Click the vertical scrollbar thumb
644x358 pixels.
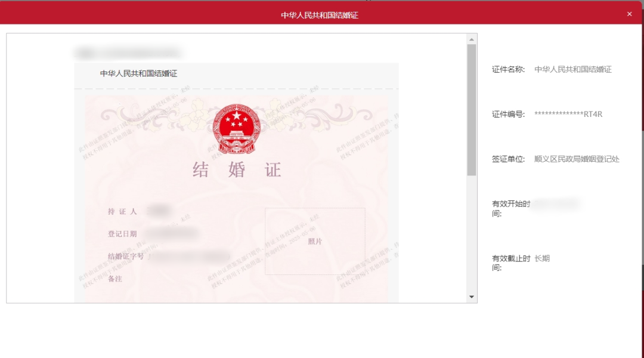pos(472,109)
